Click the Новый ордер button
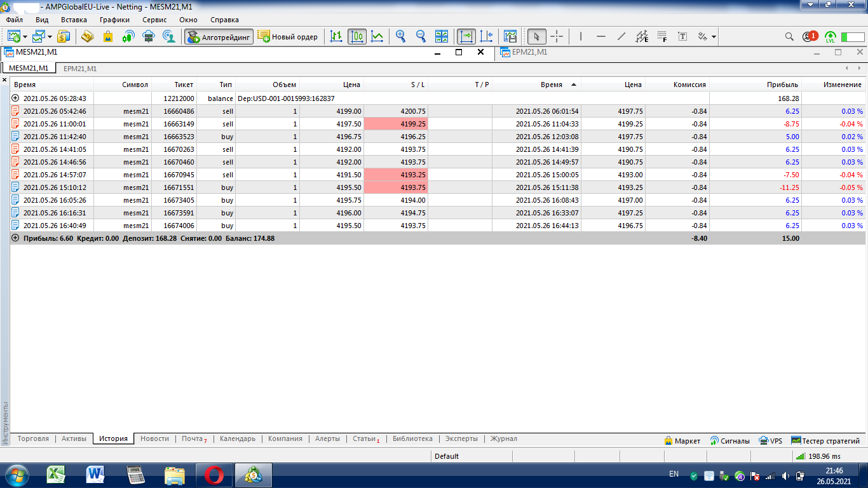 (288, 36)
